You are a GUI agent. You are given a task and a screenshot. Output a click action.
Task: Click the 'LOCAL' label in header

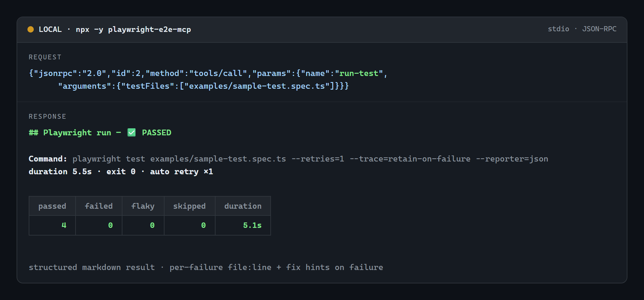click(50, 29)
